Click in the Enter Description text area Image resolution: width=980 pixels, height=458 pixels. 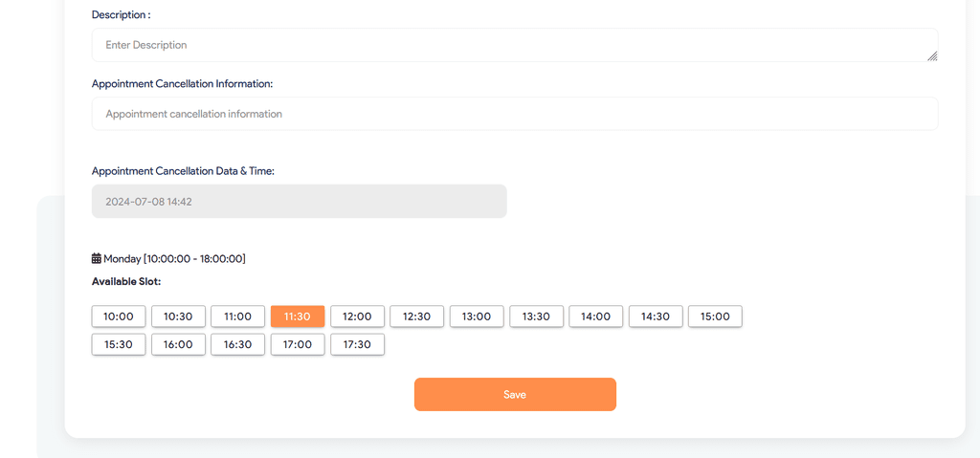point(514,45)
